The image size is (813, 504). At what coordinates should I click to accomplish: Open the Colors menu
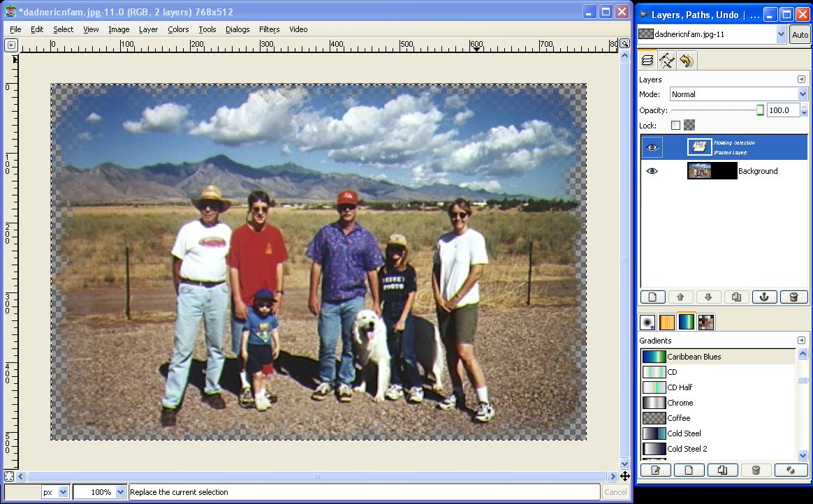coord(178,29)
